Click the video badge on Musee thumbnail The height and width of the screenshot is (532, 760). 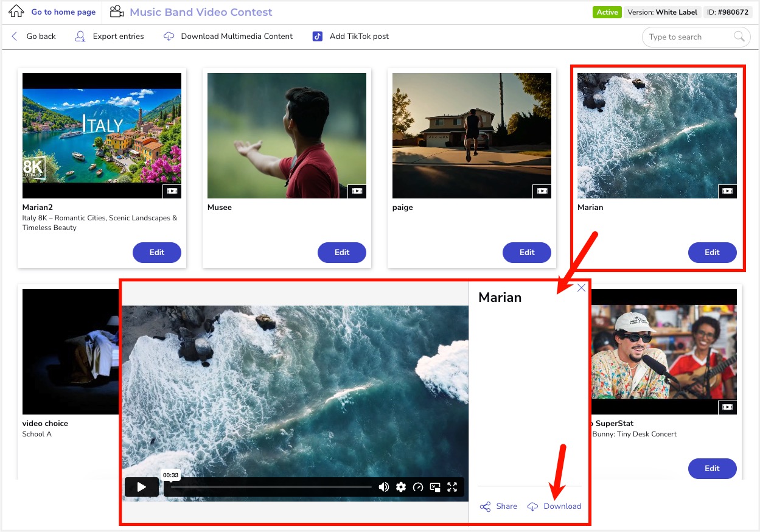(357, 191)
